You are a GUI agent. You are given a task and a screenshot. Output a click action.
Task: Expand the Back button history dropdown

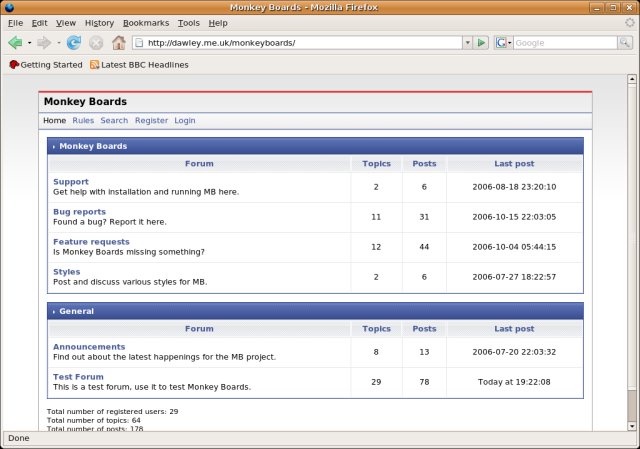pos(29,43)
